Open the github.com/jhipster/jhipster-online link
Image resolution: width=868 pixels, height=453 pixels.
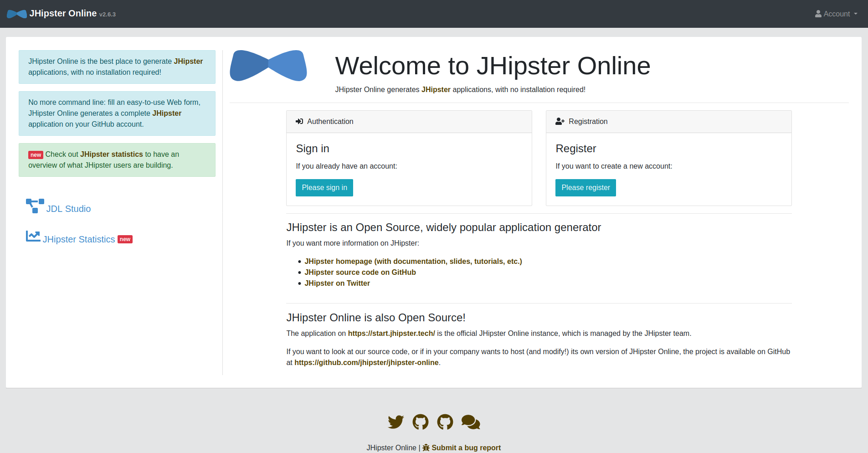pos(366,362)
